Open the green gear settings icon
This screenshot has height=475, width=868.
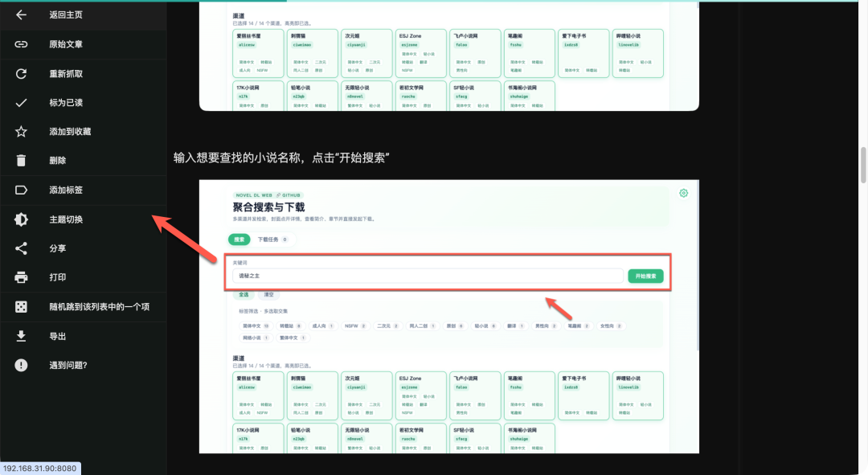point(683,193)
